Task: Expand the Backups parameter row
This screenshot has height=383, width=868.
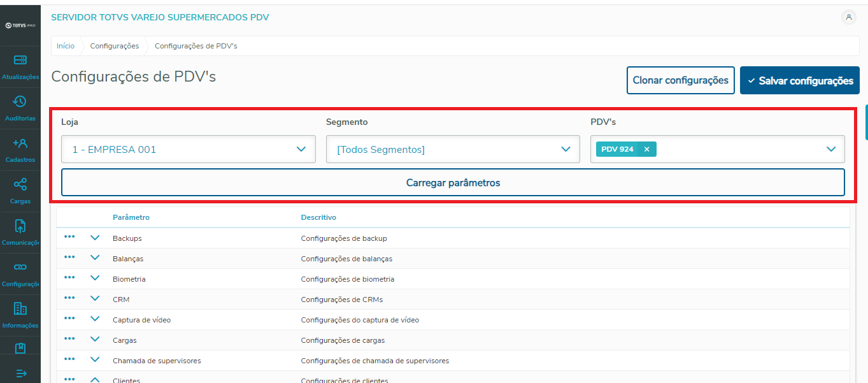Action: pos(95,237)
